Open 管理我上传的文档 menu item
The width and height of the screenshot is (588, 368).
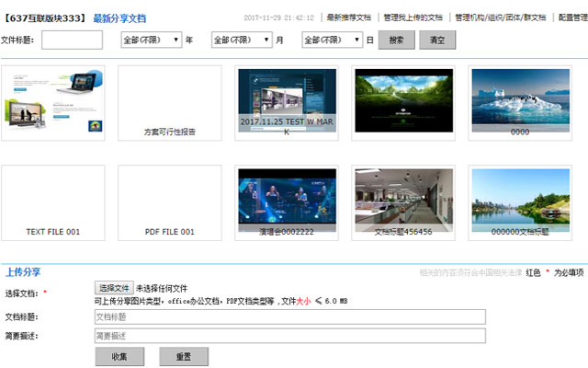(413, 17)
